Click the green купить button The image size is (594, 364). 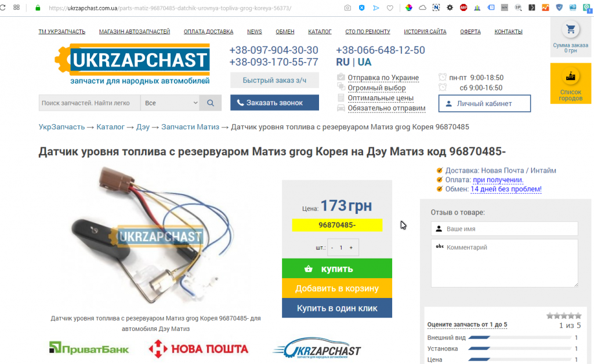[x=337, y=268]
